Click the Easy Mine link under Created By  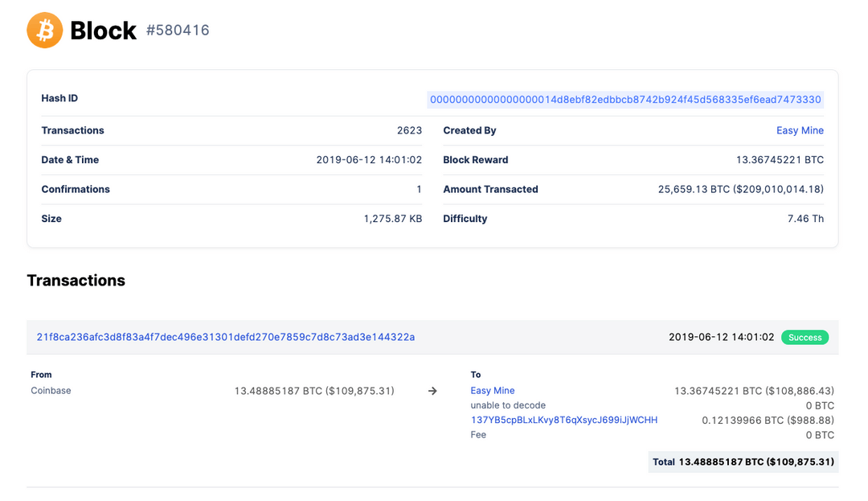coord(800,130)
